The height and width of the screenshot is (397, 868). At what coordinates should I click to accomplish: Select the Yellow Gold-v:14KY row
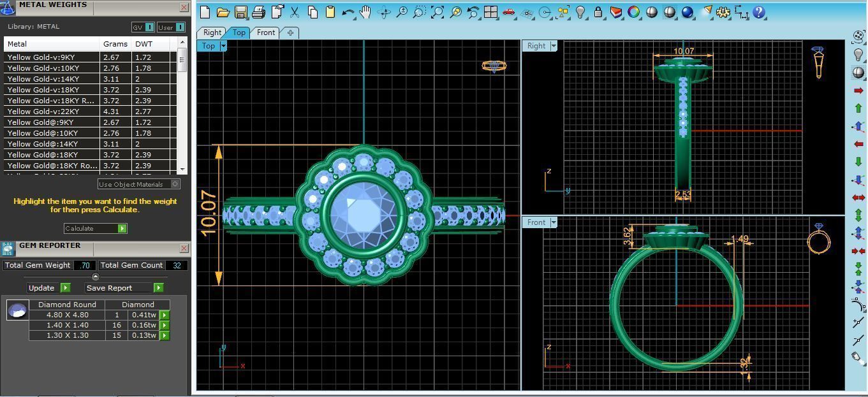coord(90,79)
